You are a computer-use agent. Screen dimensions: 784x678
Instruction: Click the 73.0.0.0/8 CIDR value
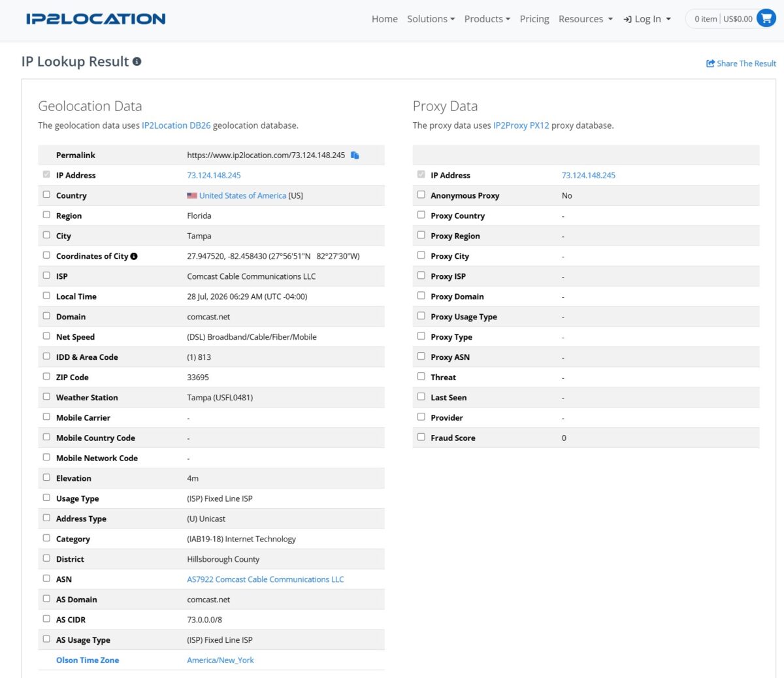point(204,620)
